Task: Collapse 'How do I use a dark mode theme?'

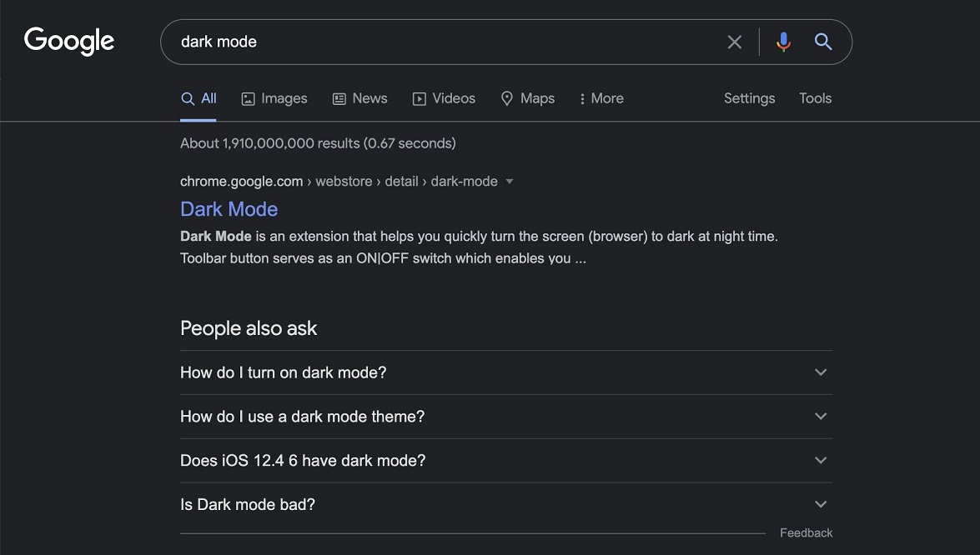Action: [x=820, y=416]
